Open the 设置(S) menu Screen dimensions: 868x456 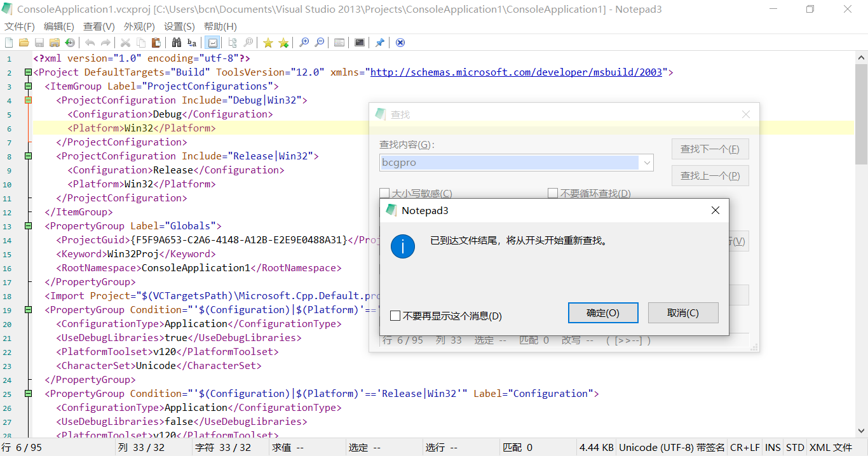tap(179, 27)
